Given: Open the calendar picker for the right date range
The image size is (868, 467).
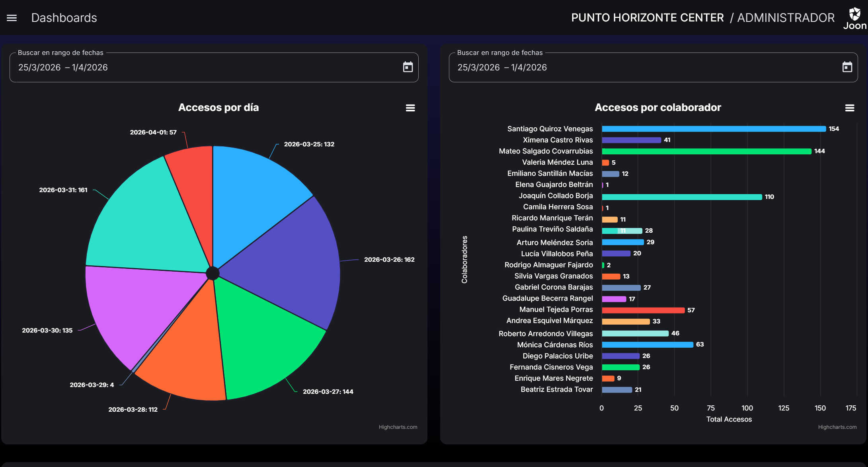Looking at the screenshot, I should click(847, 67).
